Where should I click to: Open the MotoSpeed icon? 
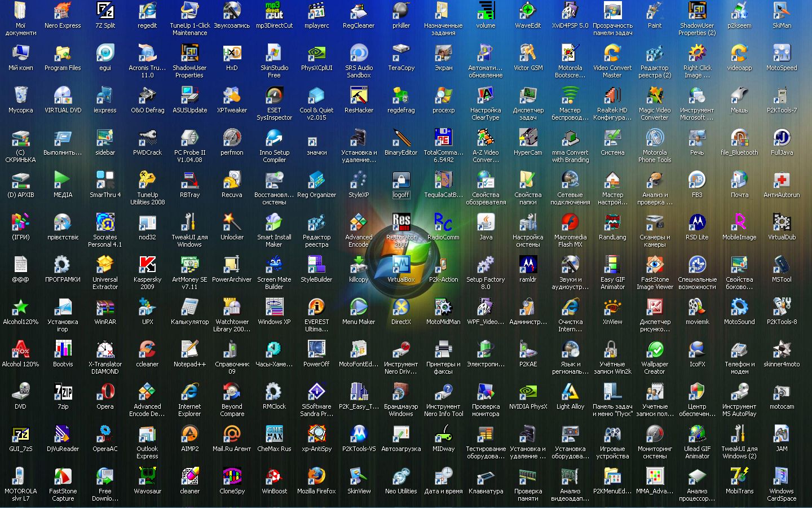782,52
